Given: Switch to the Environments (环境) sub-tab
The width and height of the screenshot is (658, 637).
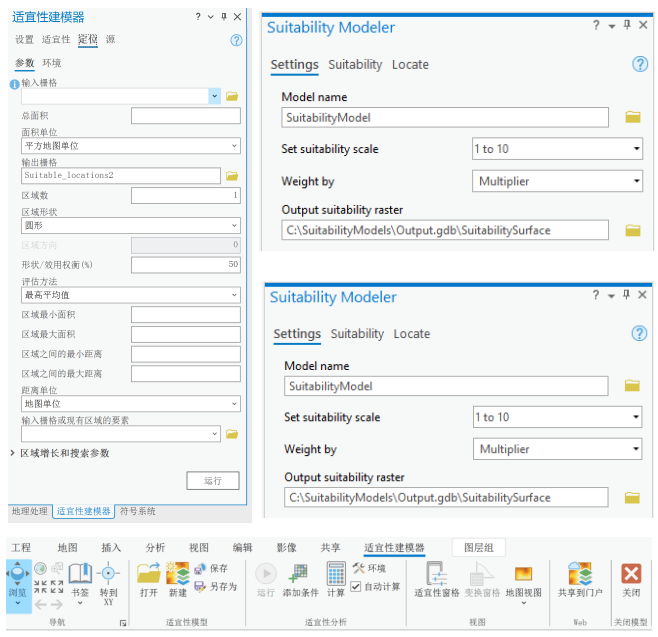Looking at the screenshot, I should pyautogui.click(x=52, y=63).
